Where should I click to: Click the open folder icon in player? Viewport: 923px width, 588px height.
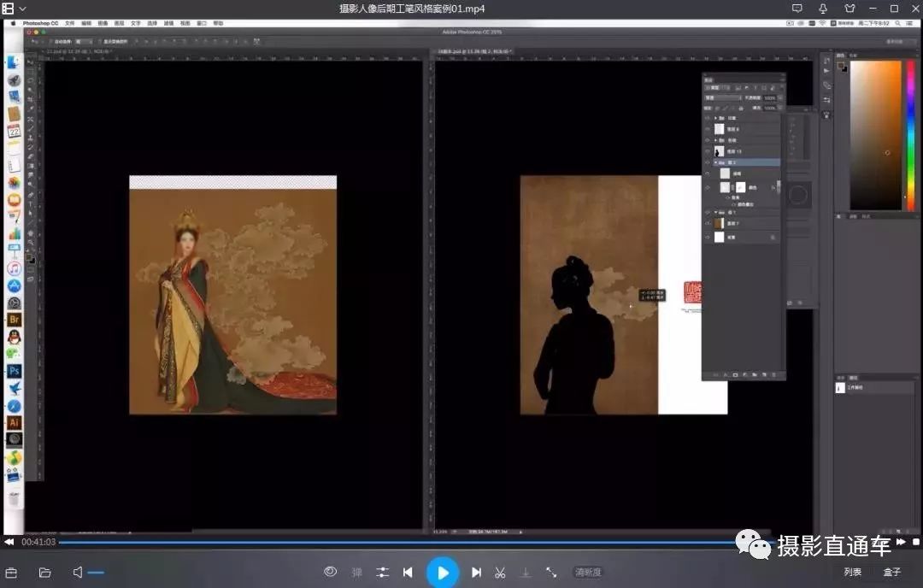[44, 573]
